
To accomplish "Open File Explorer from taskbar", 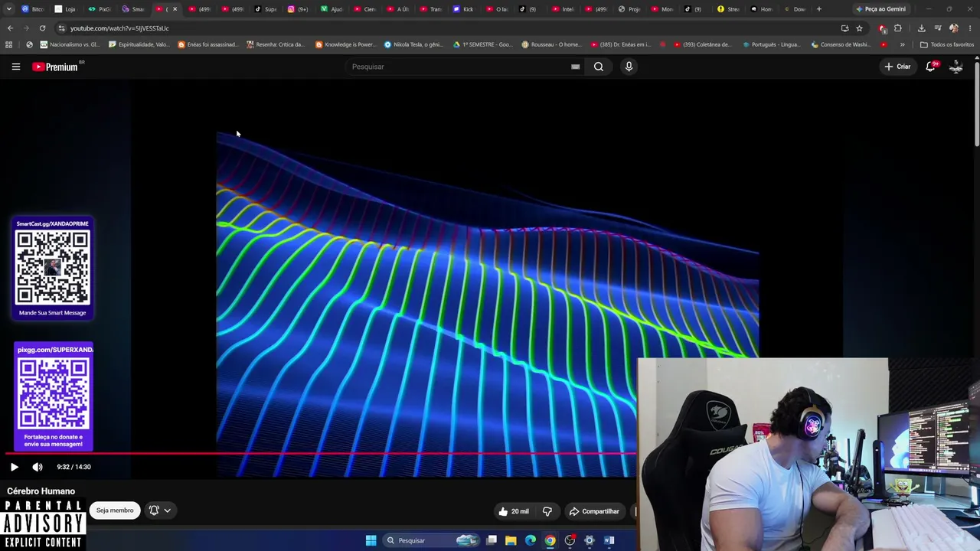I will [x=511, y=540].
